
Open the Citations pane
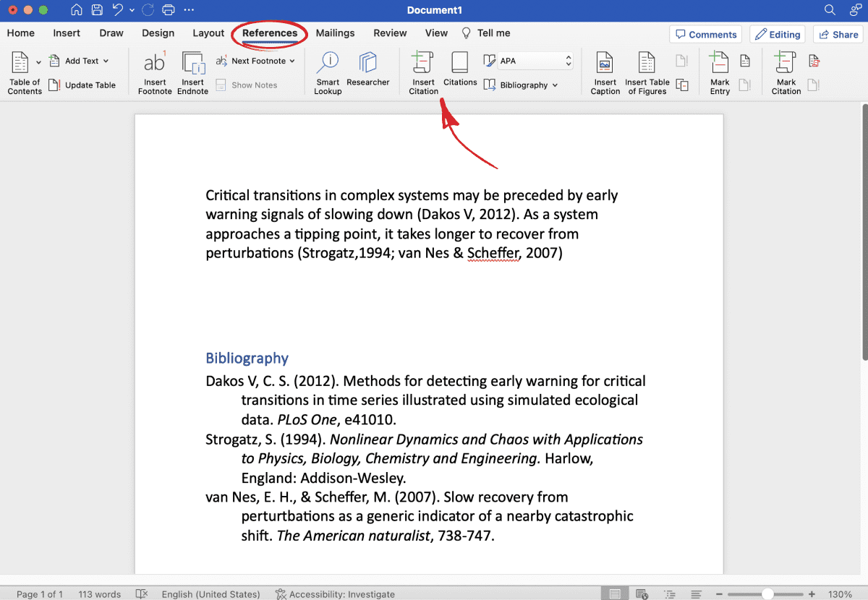pyautogui.click(x=459, y=71)
